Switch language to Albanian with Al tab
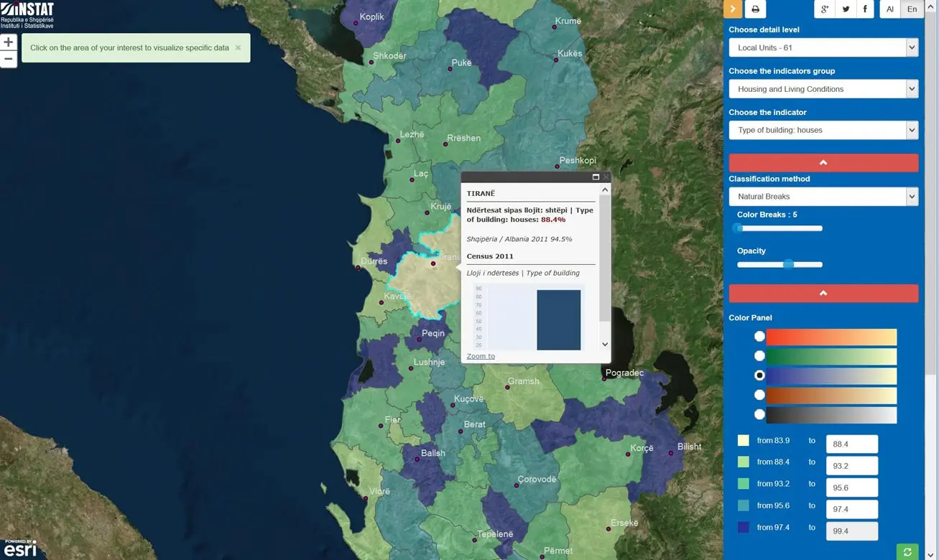Screen dimensions: 939x560 tap(889, 9)
